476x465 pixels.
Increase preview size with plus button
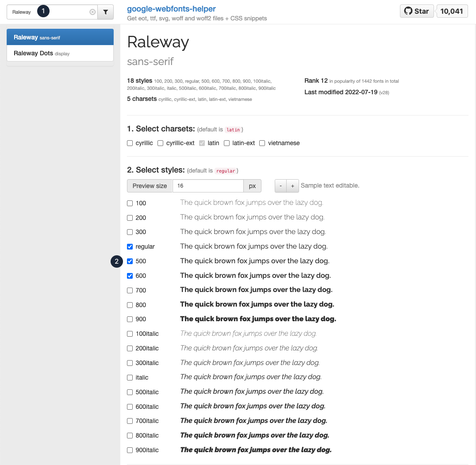(293, 186)
